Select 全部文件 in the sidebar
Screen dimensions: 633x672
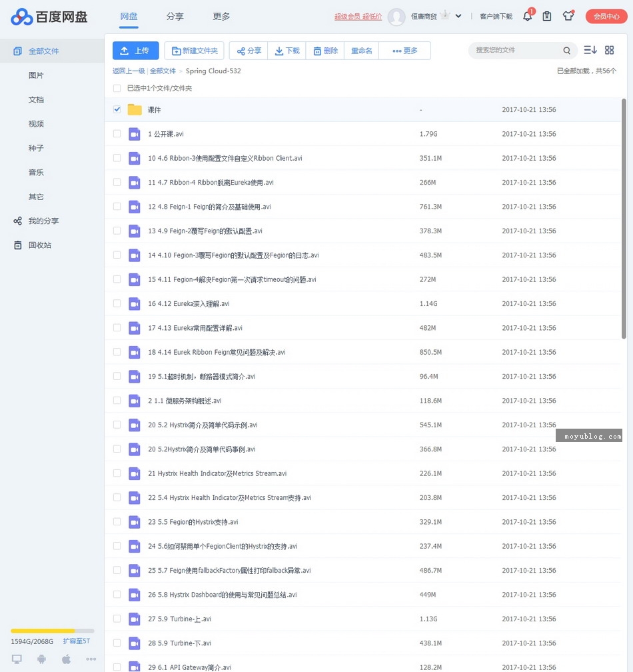point(52,51)
